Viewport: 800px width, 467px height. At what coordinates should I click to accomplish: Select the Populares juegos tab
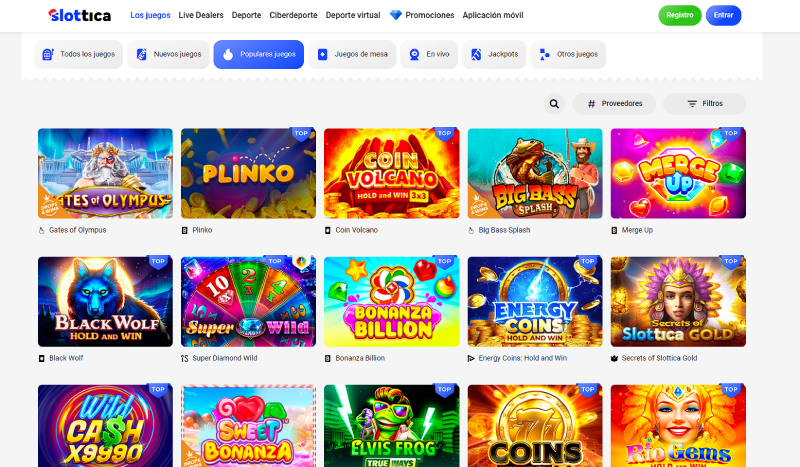point(258,54)
